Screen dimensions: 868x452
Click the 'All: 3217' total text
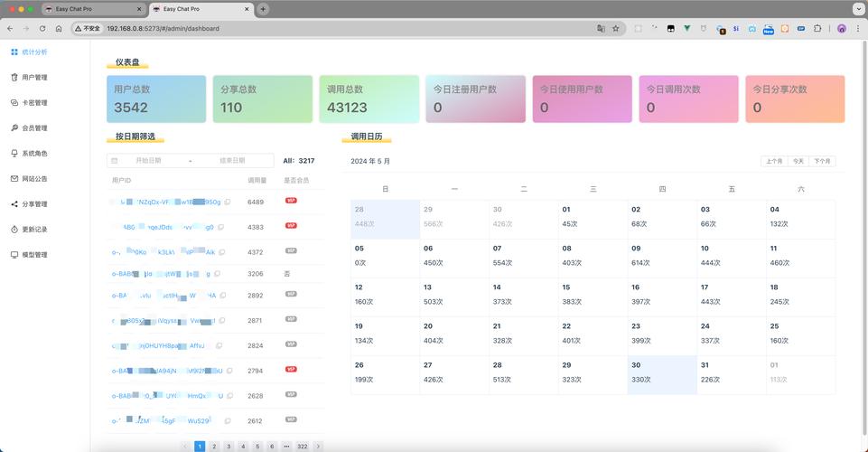(299, 161)
